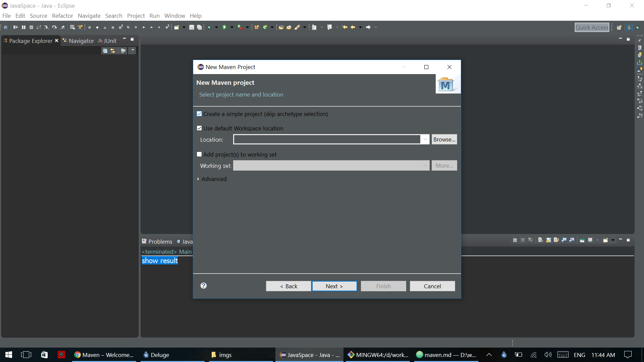
Task: Click the Terminate (stop) toolbar icon
Action: [31, 27]
